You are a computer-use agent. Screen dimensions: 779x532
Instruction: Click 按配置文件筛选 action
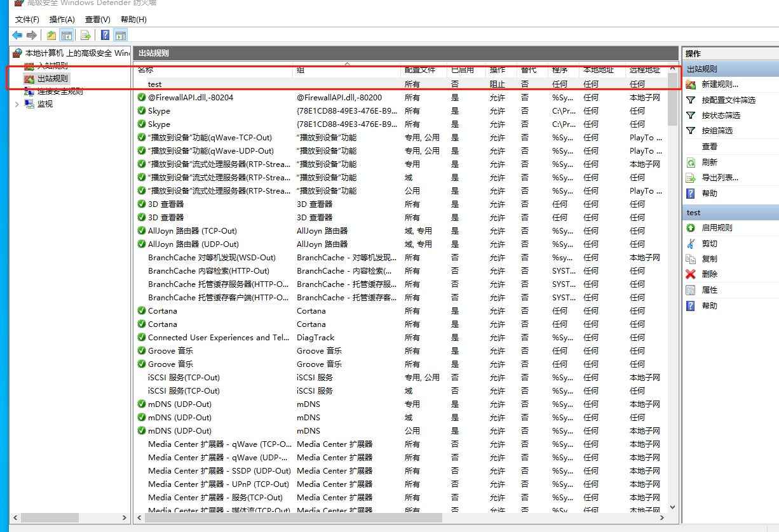pos(729,100)
